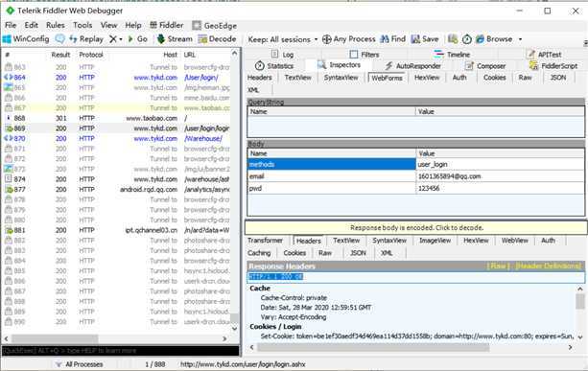
Task: Toggle the Decode button
Action: [217, 39]
